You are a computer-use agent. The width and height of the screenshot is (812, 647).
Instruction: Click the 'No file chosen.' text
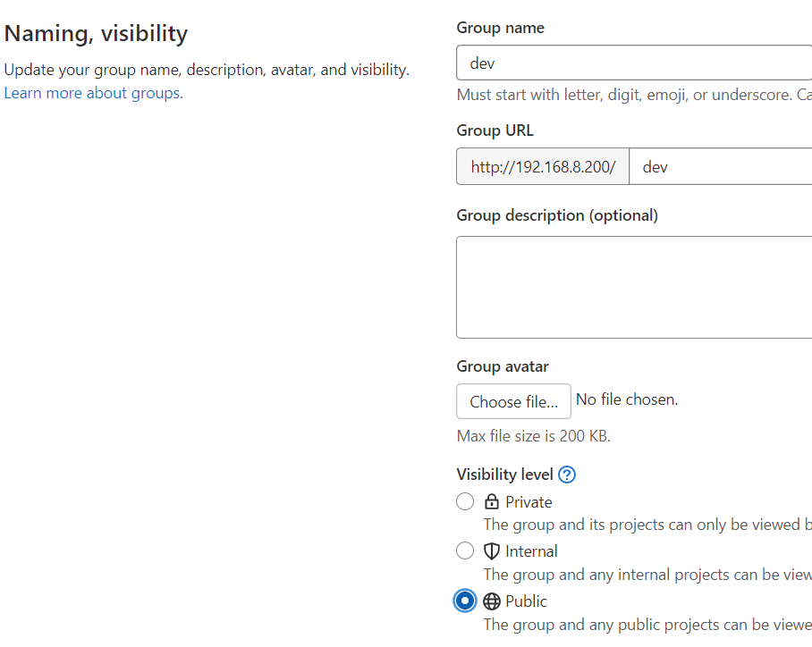coord(627,399)
